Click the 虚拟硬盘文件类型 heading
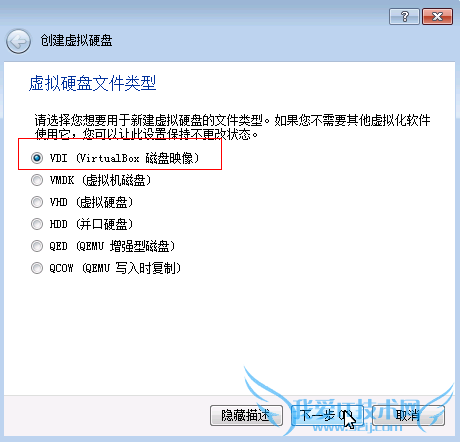Image resolution: width=460 pixels, height=442 pixels. pos(93,83)
